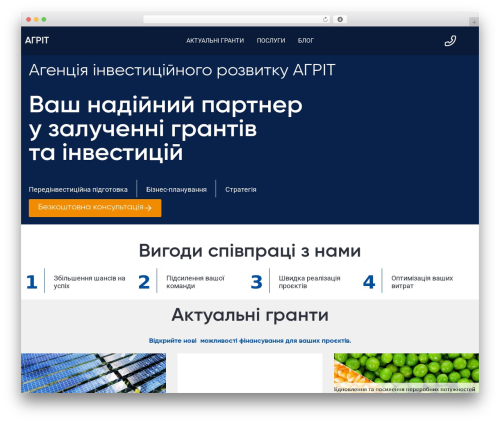Click the Збільшення шансів на успіх text
The height and width of the screenshot is (423, 500).
[x=89, y=282]
